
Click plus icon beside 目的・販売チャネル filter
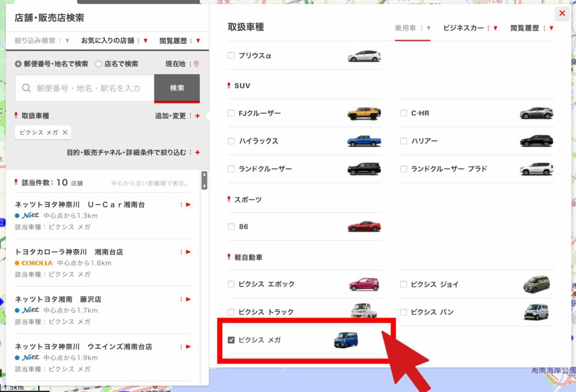[198, 153]
